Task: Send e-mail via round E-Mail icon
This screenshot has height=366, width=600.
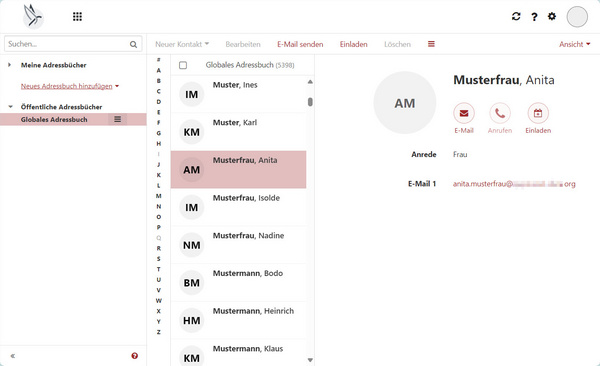Action: tap(464, 113)
